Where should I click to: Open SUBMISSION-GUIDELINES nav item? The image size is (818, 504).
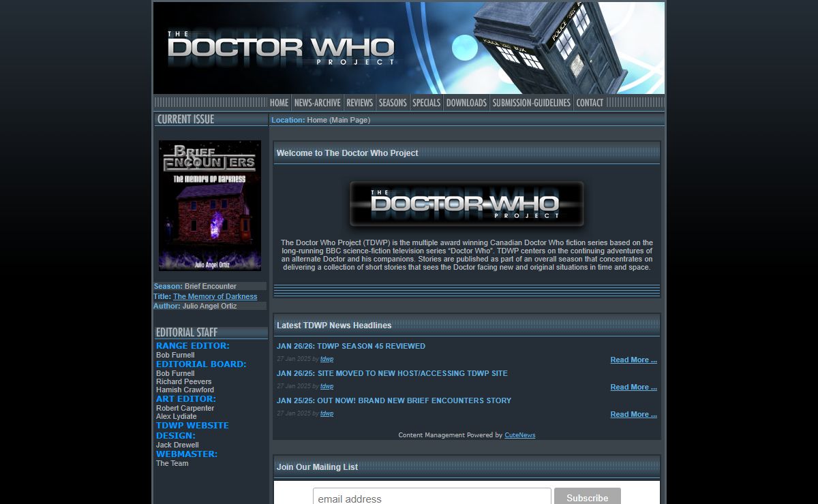pos(531,103)
